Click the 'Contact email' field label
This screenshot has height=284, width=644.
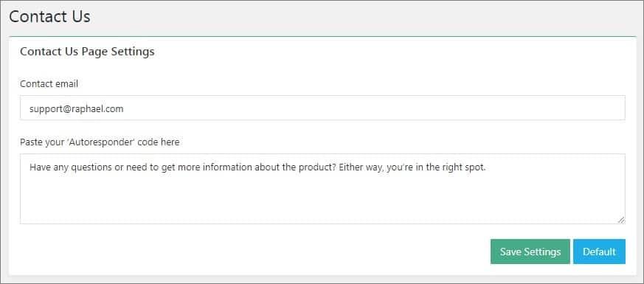click(49, 84)
